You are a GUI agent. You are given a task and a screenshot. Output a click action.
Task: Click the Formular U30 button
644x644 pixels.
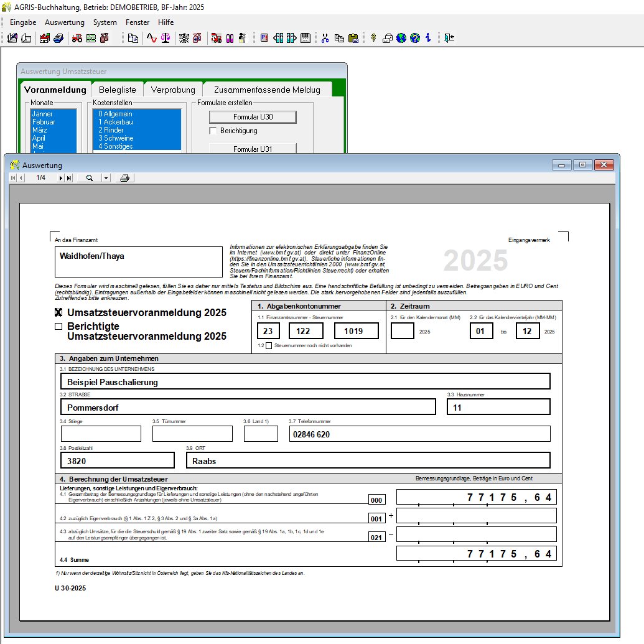tap(253, 117)
